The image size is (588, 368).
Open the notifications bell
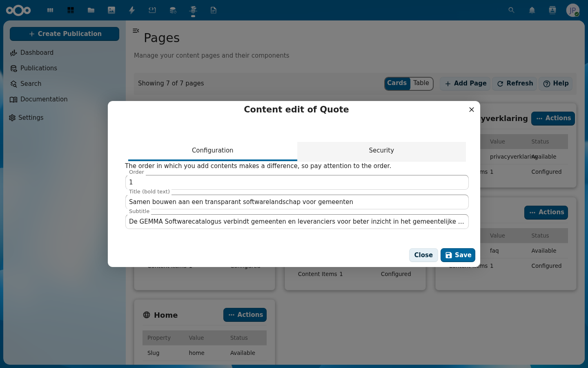pyautogui.click(x=532, y=10)
